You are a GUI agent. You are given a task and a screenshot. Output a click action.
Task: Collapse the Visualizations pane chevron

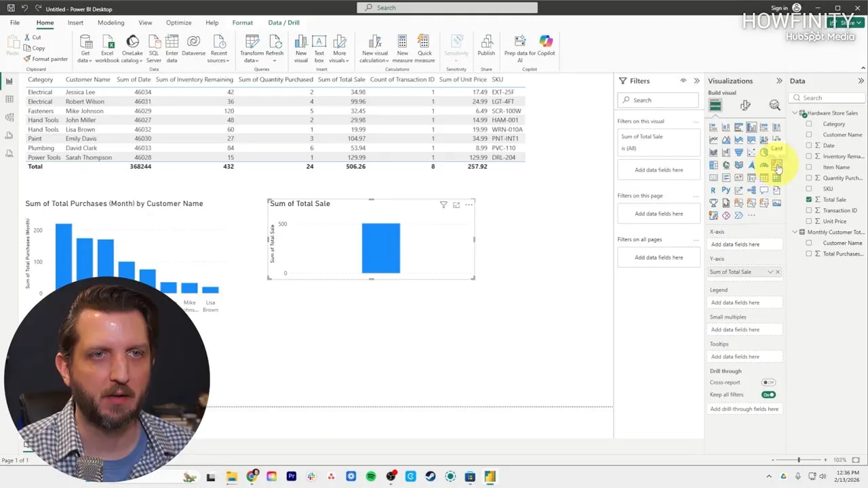[x=778, y=81]
